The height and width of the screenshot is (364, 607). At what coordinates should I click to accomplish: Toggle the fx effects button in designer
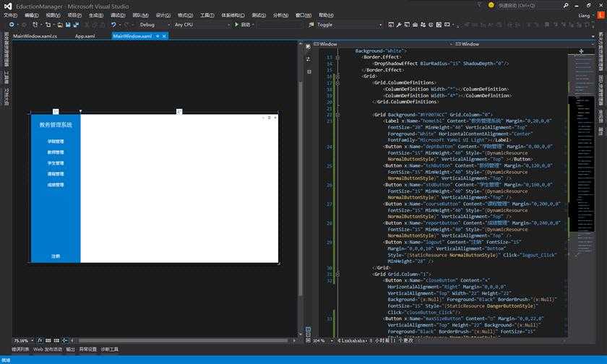pos(40,340)
